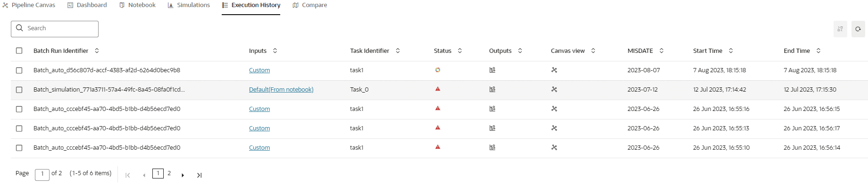Screen dimensions: 868x187
Task: Open canvas view icon for Task_0 row
Action: point(554,89)
